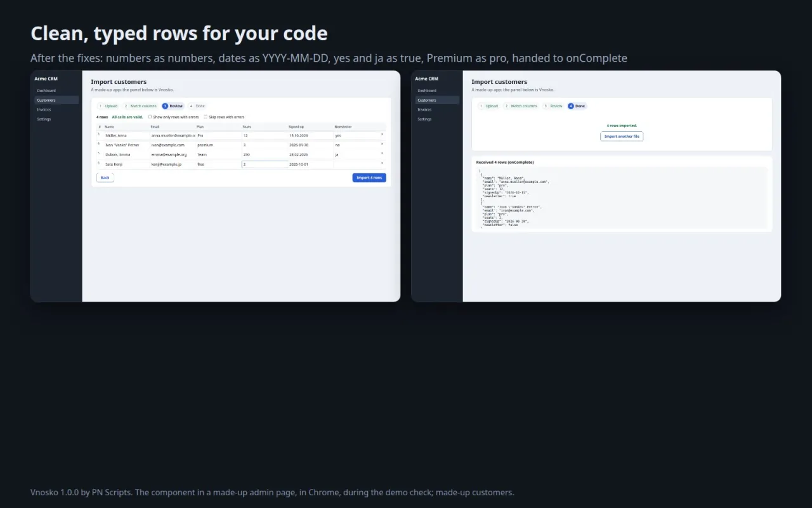Click the 'Newsletter' column header

click(343, 126)
